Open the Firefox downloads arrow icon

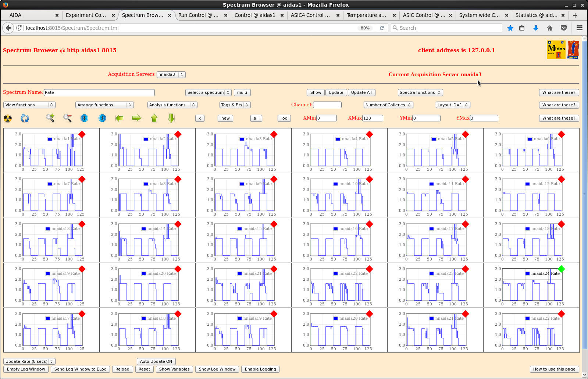pyautogui.click(x=536, y=28)
